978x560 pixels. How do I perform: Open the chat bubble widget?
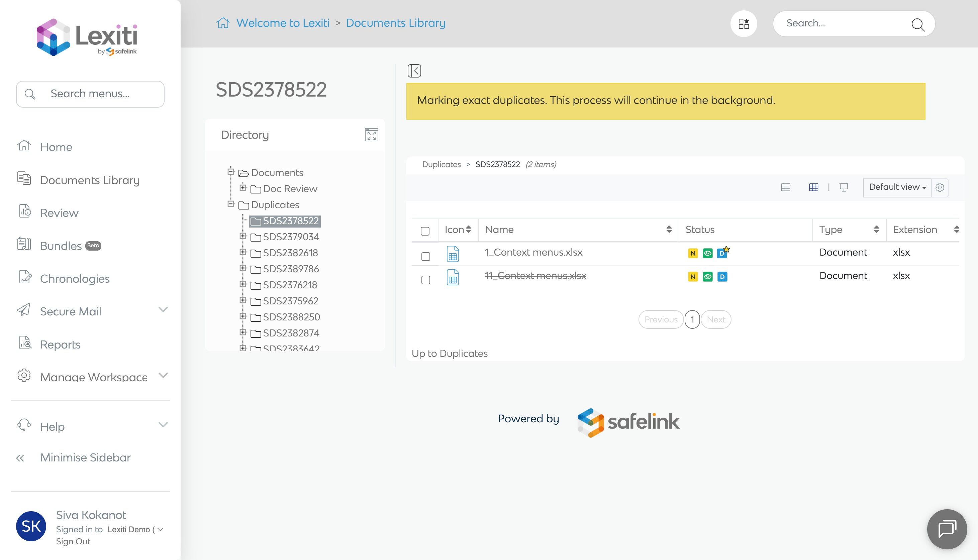tap(947, 529)
